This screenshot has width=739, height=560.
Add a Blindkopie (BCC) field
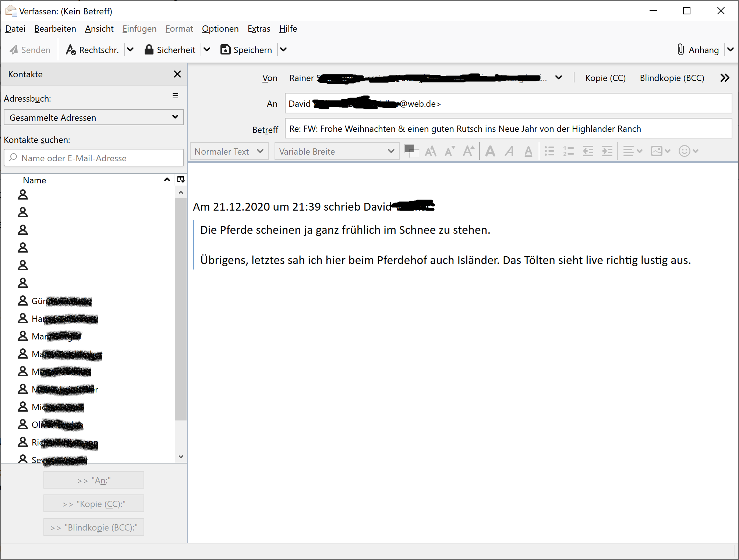672,78
